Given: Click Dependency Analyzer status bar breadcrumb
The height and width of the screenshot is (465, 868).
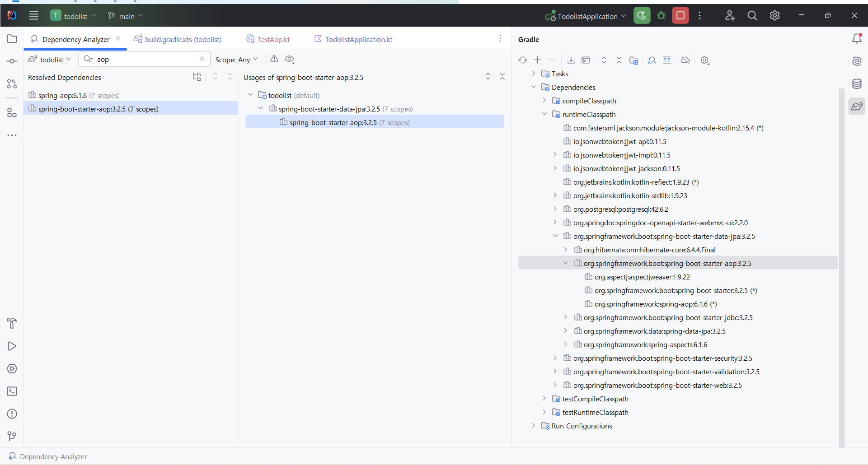Looking at the screenshot, I should coord(48,456).
